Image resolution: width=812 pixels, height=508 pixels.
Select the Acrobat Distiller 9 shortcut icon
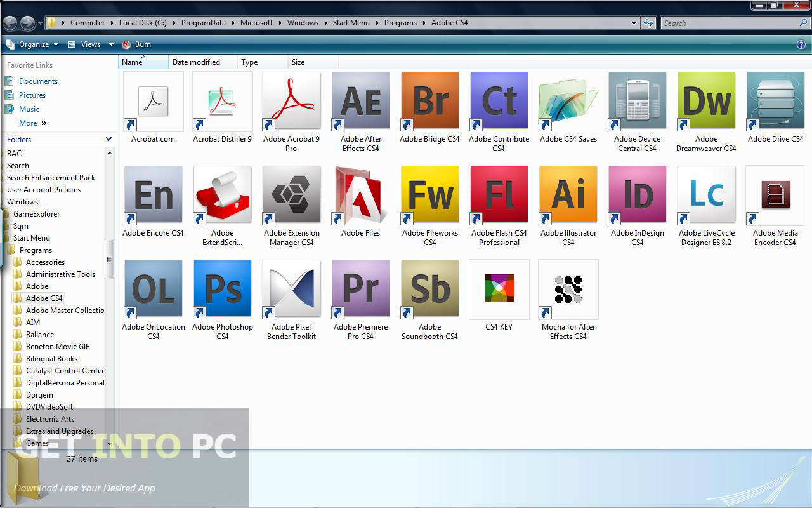[x=222, y=102]
